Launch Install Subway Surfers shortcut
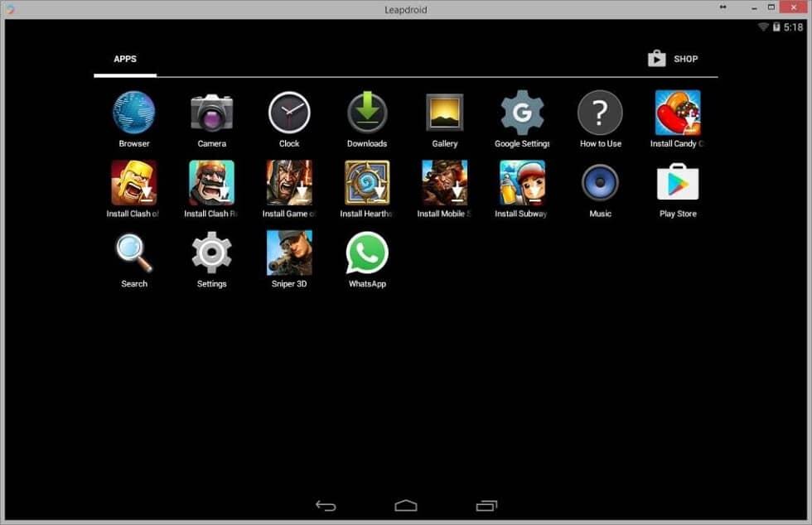Screen dimensions: 812x525 tap(522, 183)
